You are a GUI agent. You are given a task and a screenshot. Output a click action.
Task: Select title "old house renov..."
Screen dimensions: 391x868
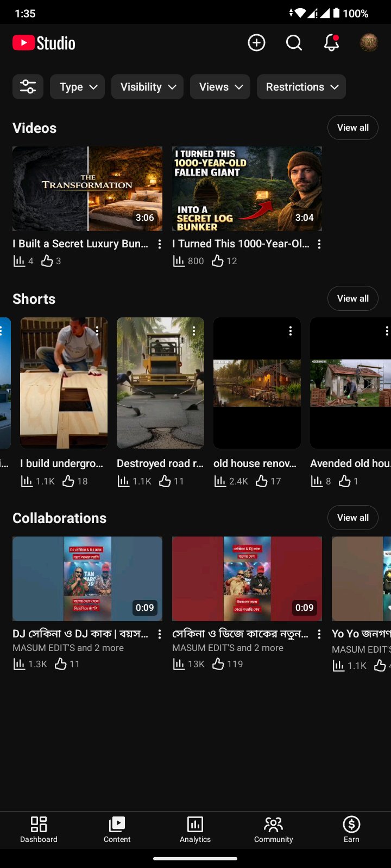click(x=255, y=463)
